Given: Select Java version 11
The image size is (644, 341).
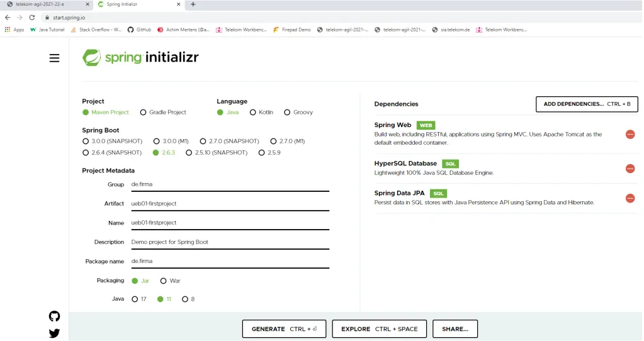Looking at the screenshot, I should coord(164,299).
